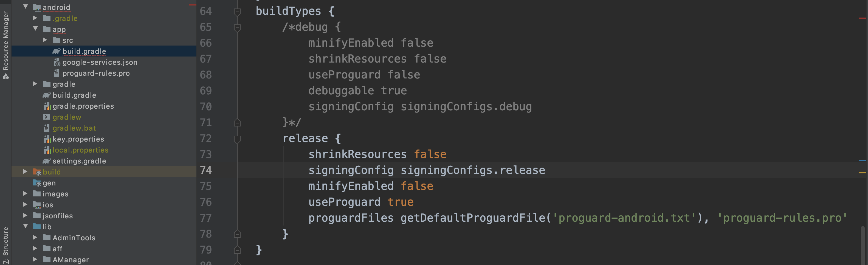
Task: Collapse the app folder
Action: point(35,29)
